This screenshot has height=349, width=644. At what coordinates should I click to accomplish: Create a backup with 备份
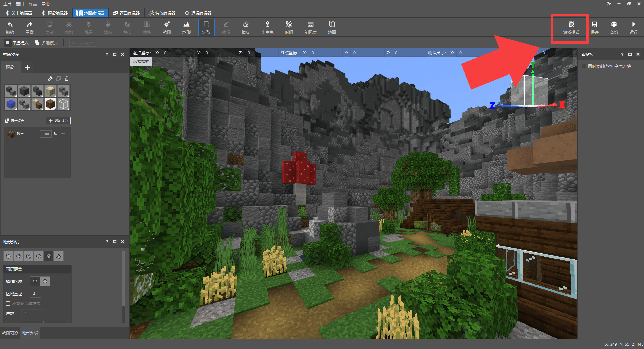coord(614,28)
